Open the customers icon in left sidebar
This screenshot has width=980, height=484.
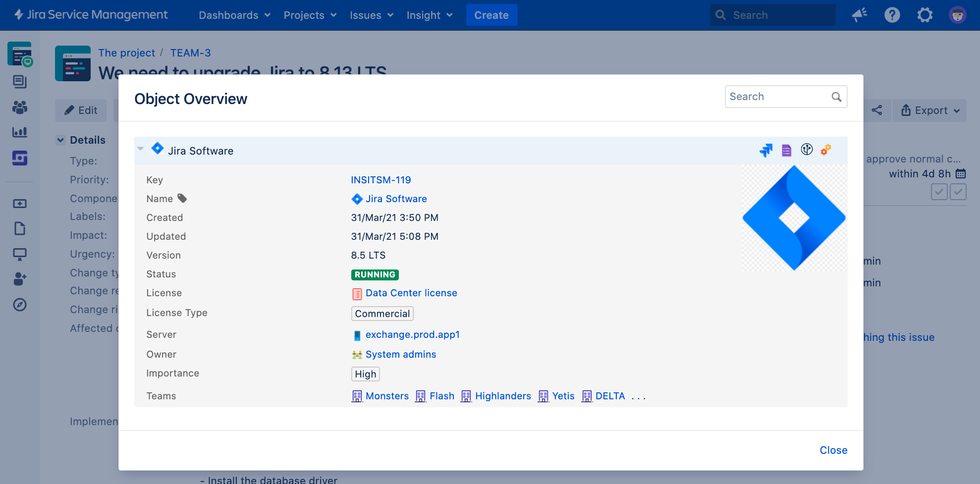coord(20,107)
